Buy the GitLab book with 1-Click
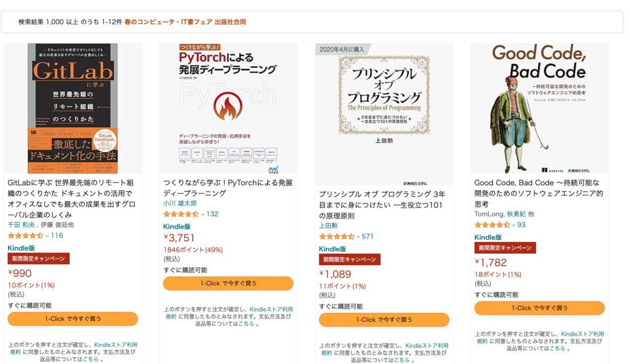This screenshot has width=630, height=364. point(72,319)
